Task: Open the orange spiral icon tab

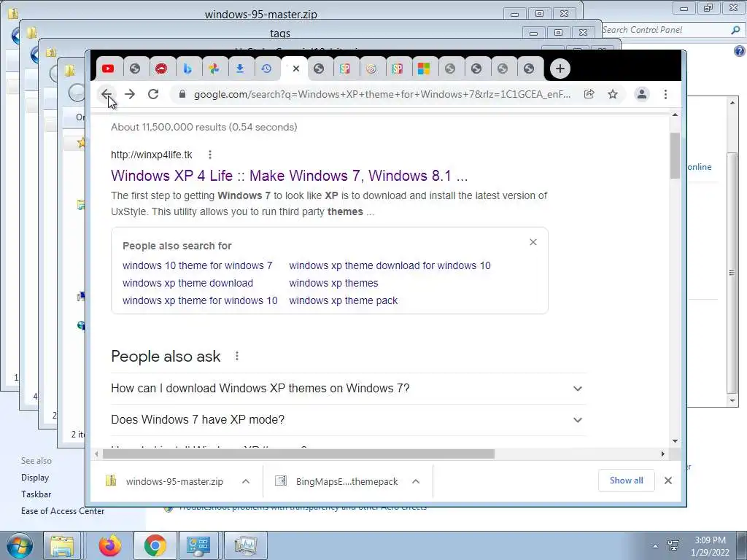Action: (x=371, y=69)
